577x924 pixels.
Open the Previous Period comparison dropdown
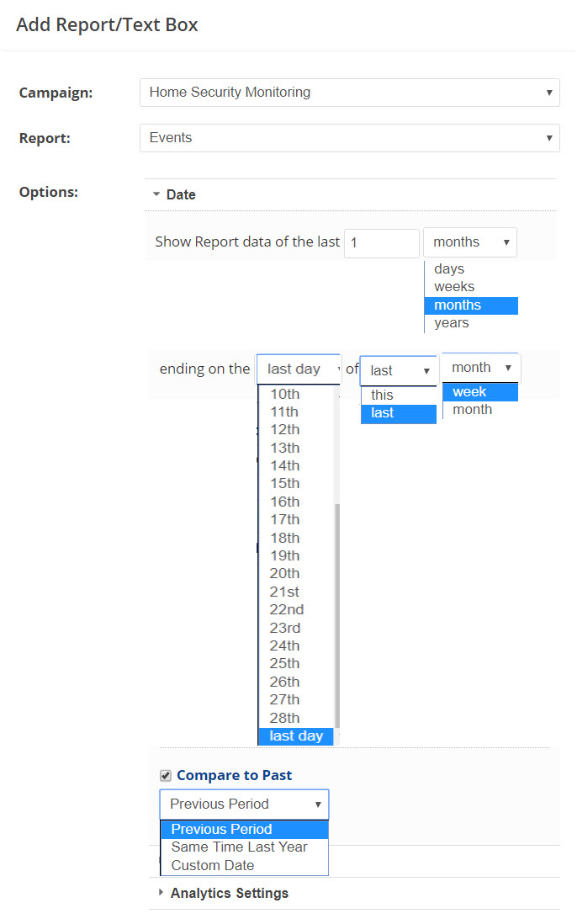click(x=244, y=805)
